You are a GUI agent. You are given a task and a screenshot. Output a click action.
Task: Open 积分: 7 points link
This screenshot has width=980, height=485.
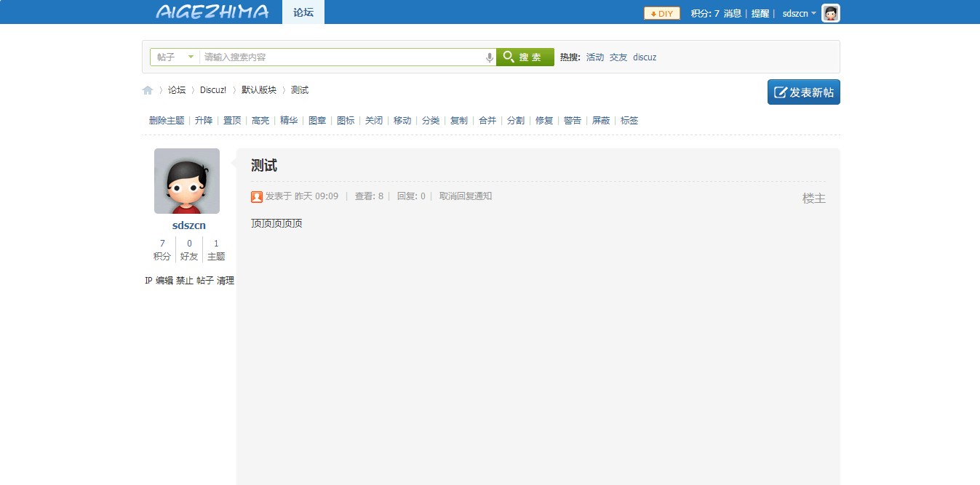(x=705, y=13)
